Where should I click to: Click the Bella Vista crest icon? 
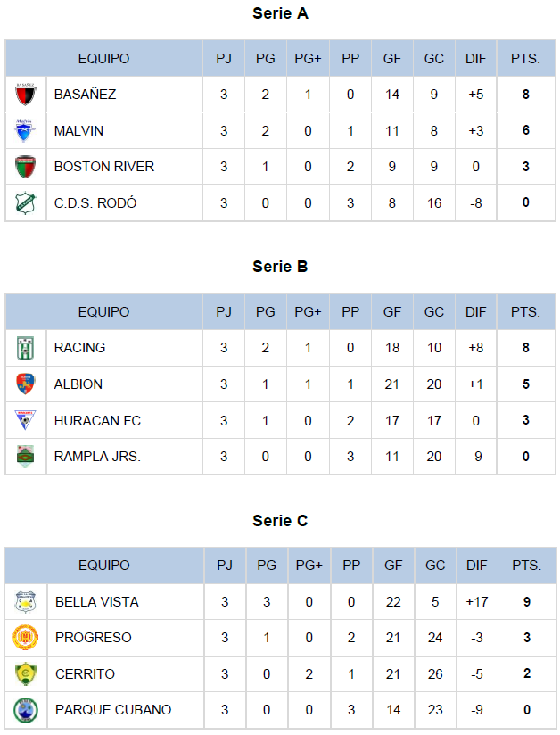pyautogui.click(x=26, y=601)
